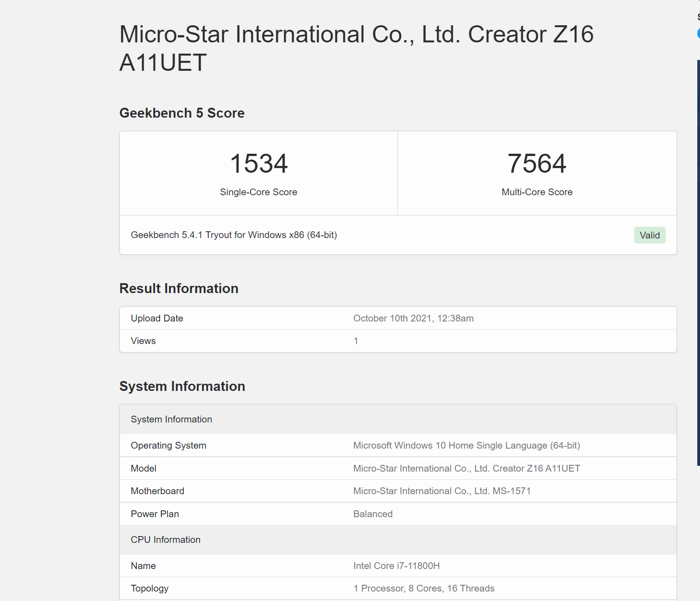700x601 pixels.
Task: Click the CPU Information table header
Action: (x=398, y=540)
